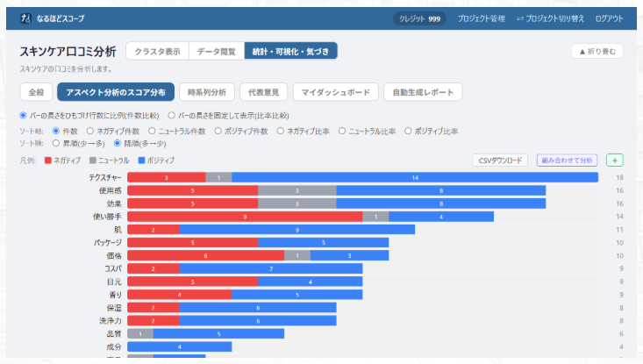Click the 品質 row label
This screenshot has height=364, width=643.
114,333
